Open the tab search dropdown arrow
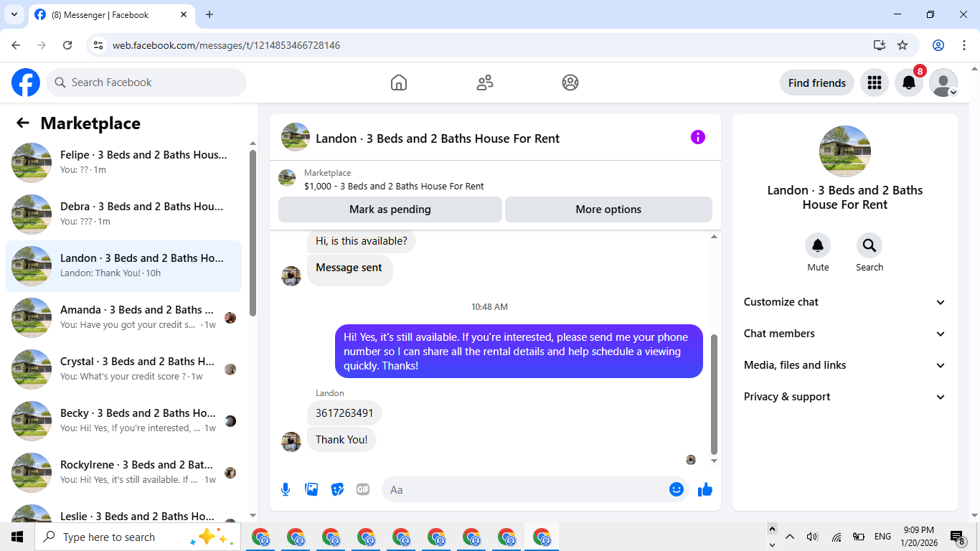 tap(14, 14)
